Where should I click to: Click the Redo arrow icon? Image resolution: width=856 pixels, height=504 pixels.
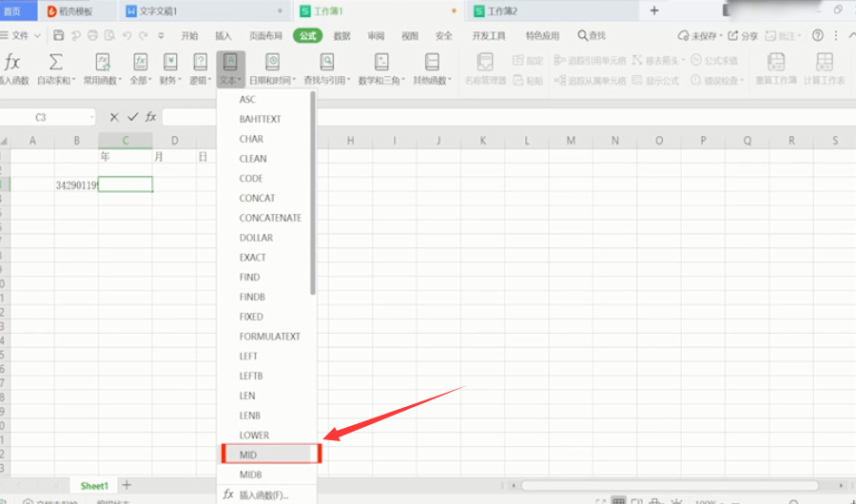pyautogui.click(x=144, y=35)
